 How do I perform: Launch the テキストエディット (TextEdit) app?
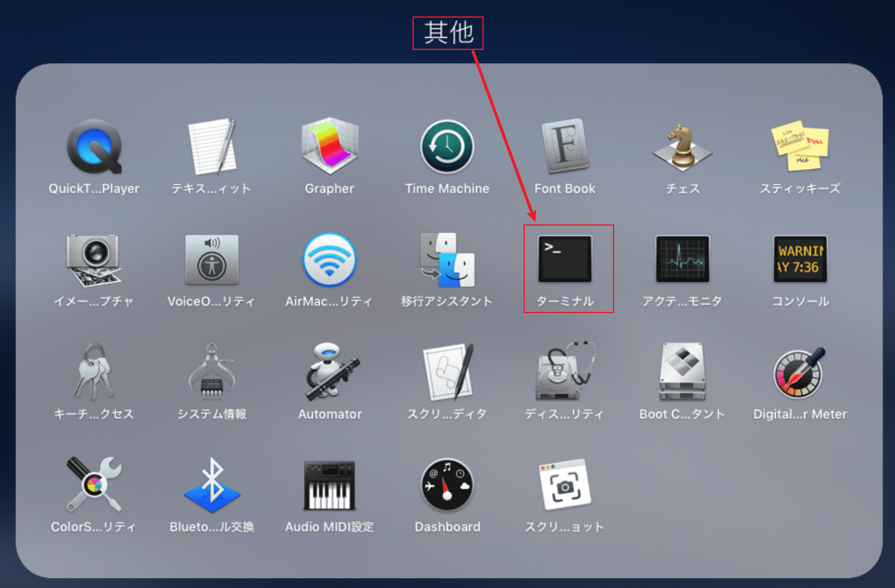(x=212, y=147)
